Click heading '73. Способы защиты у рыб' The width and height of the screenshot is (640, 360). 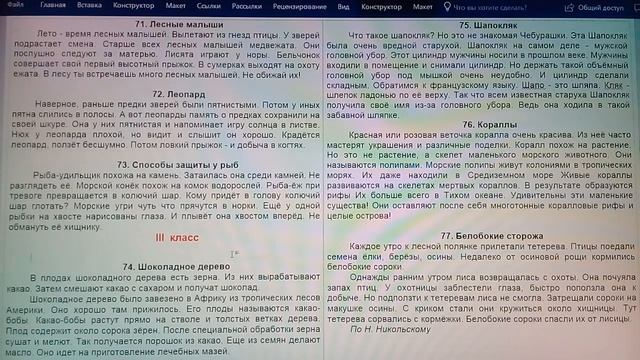pos(178,165)
